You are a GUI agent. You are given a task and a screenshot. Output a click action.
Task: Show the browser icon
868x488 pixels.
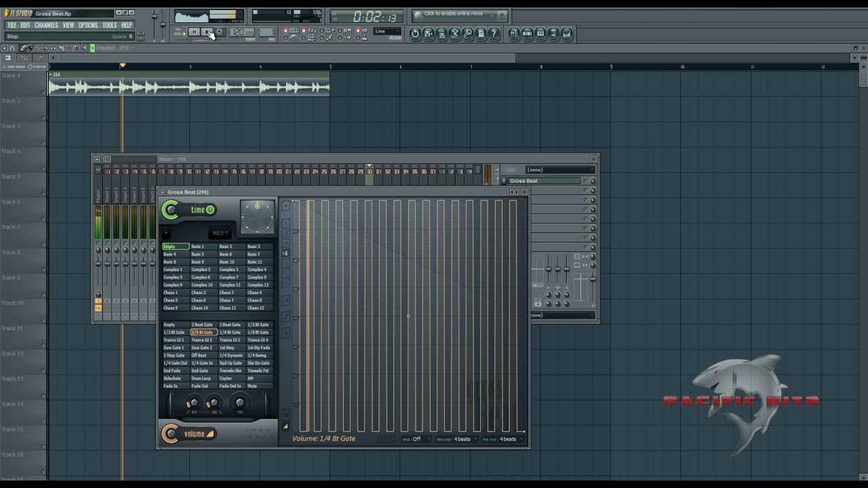(553, 33)
